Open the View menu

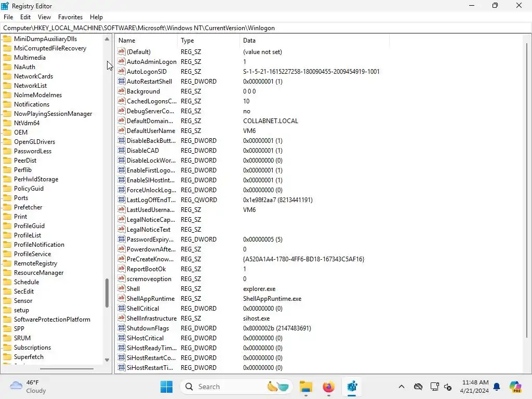tap(45, 17)
